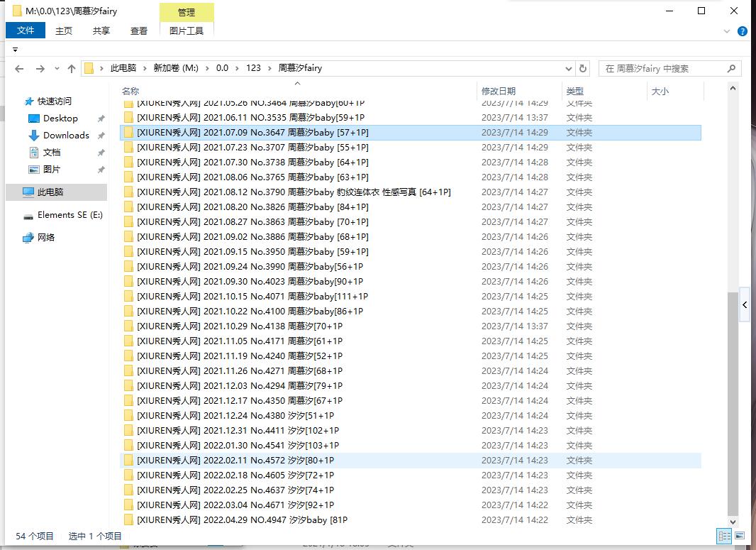756x550 pixels.
Task: Click the pin icon beside Desktop
Action: [101, 119]
